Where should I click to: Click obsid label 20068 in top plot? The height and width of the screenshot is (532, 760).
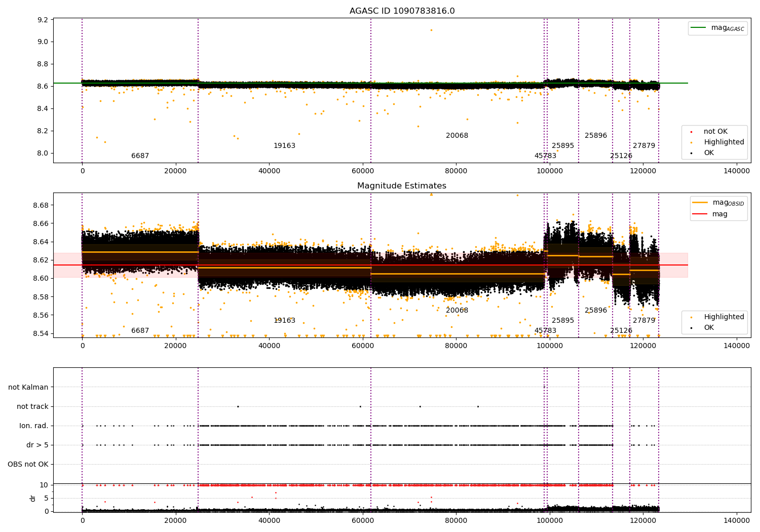(457, 136)
